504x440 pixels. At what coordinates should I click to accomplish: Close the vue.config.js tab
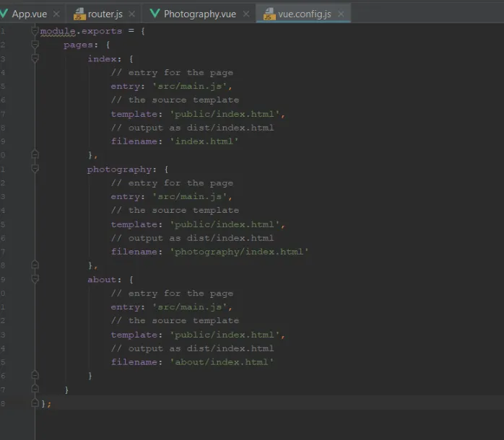(x=341, y=14)
